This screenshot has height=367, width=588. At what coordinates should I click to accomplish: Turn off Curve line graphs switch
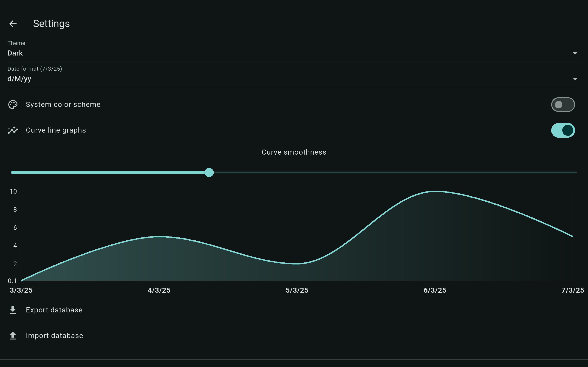pyautogui.click(x=563, y=130)
